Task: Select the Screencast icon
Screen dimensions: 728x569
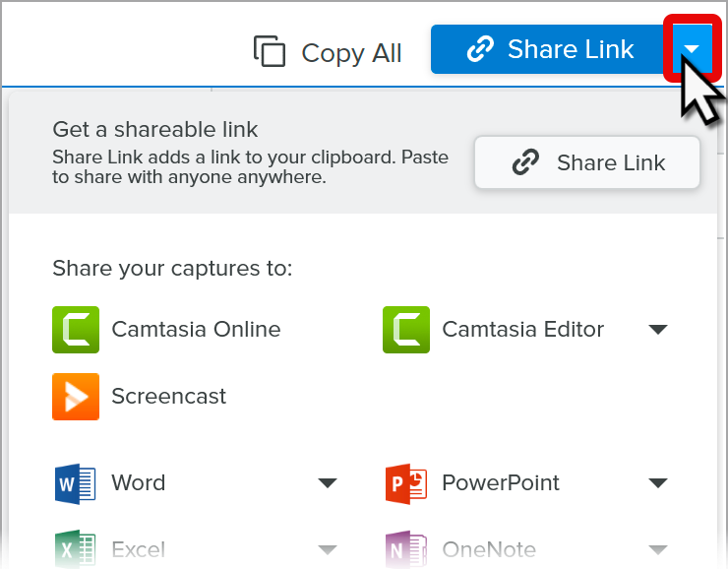Action: click(x=76, y=397)
